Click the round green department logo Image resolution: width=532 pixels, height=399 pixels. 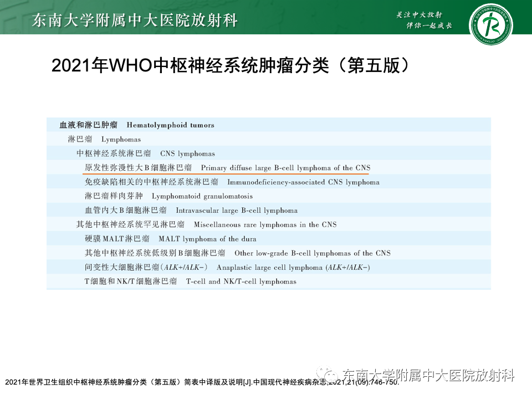click(x=490, y=25)
